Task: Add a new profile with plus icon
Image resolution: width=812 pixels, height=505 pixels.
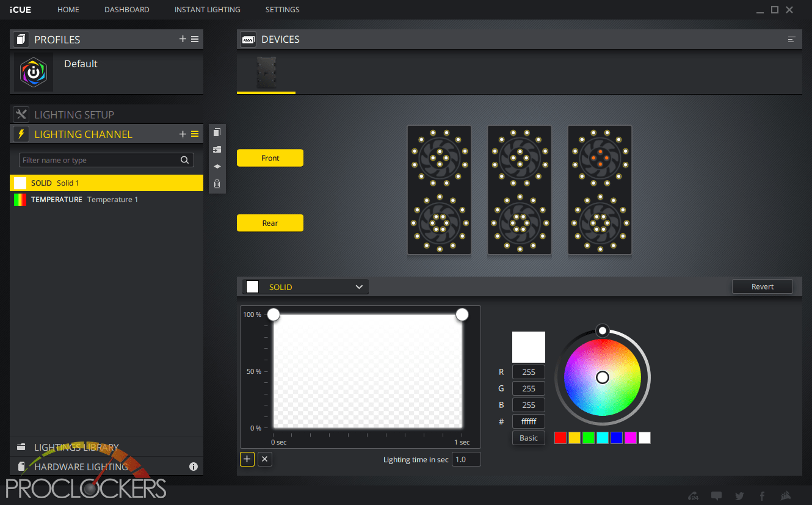Action: click(x=183, y=39)
